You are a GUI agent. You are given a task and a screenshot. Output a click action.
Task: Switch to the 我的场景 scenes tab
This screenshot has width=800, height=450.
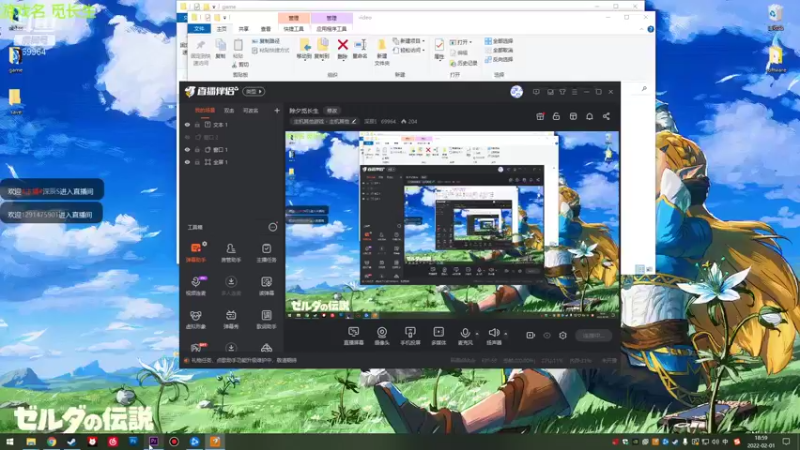[205, 110]
